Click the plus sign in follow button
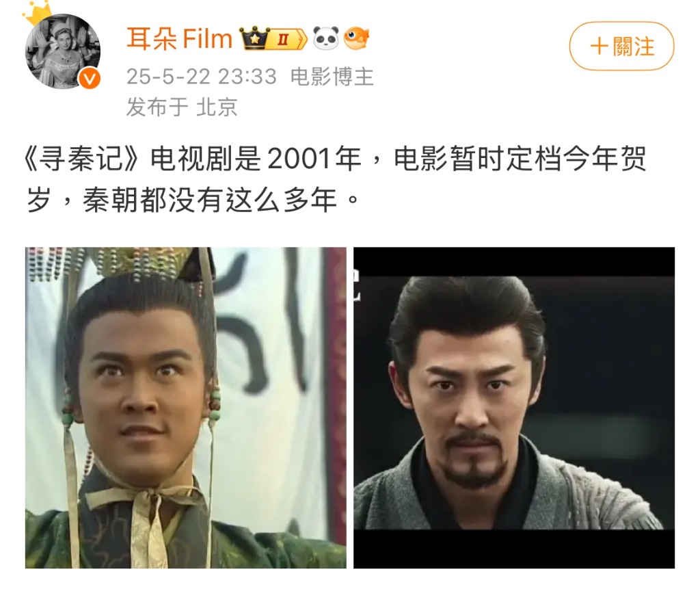Image resolution: width=700 pixels, height=589 pixels. [x=599, y=47]
